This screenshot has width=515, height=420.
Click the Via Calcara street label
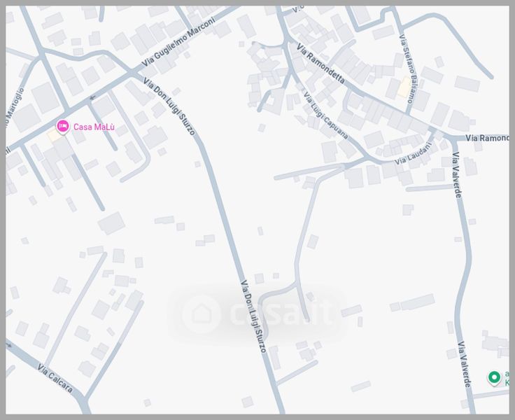click(x=55, y=378)
